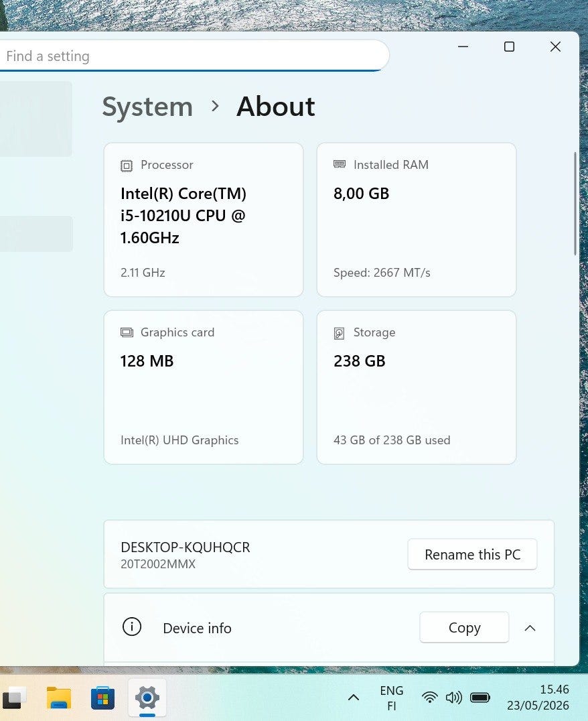Click the Rename this PC button

point(472,555)
